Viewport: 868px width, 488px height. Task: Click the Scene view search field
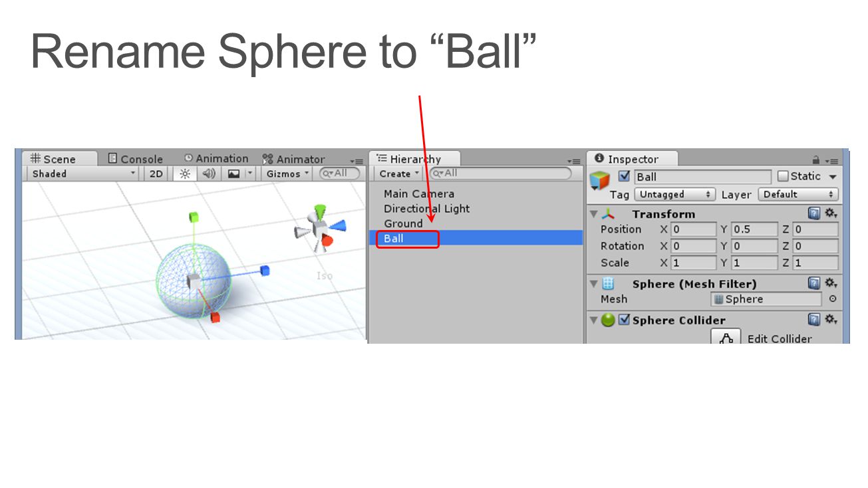[x=339, y=174]
